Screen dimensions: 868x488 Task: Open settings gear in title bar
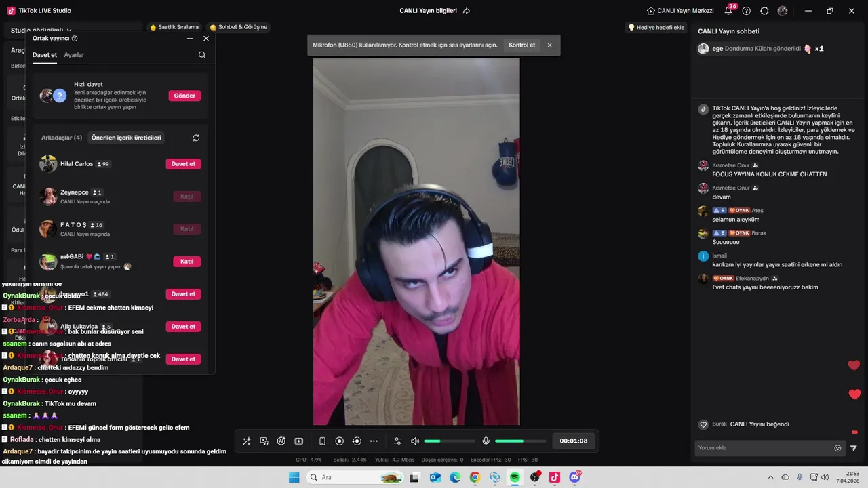[x=765, y=11]
